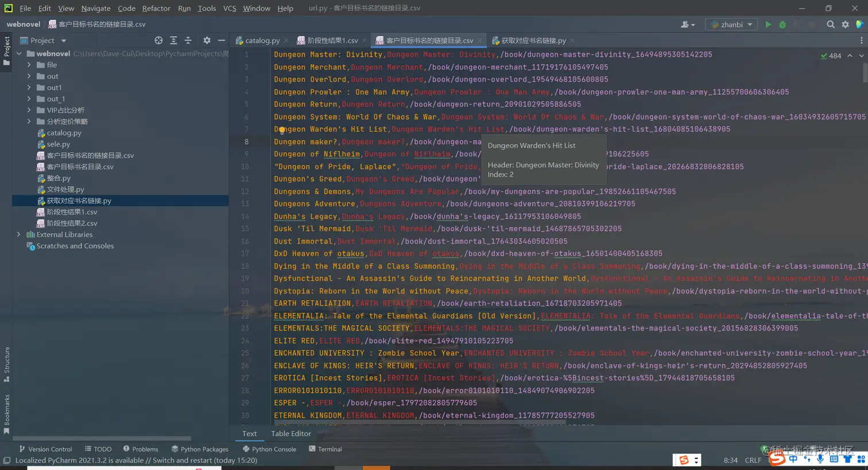
Task: Expand the VIP占比分析 folder
Action: (x=29, y=110)
